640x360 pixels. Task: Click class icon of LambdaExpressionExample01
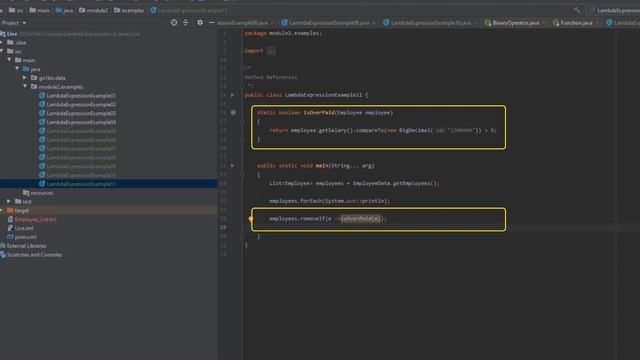[42, 96]
